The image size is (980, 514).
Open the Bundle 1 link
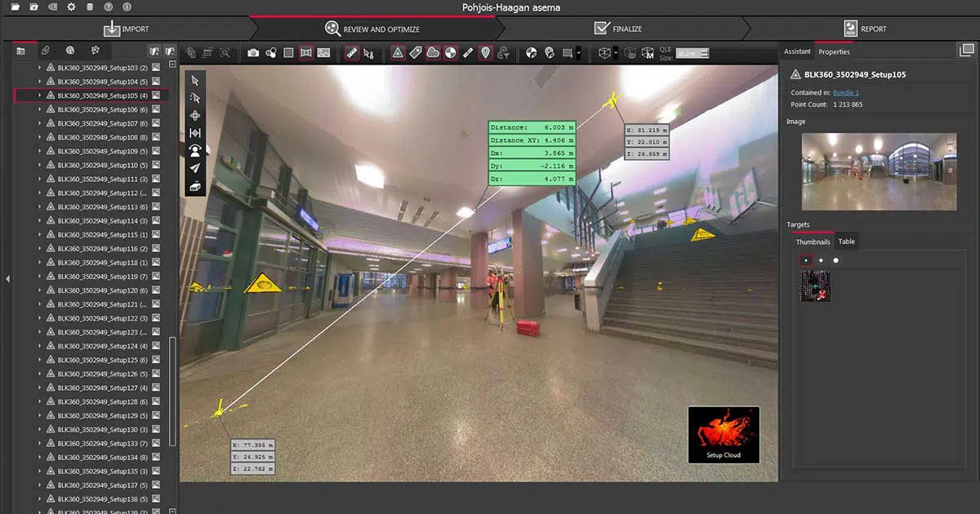845,93
